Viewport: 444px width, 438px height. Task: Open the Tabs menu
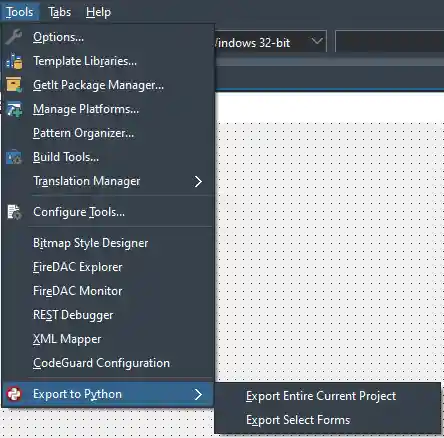(x=60, y=12)
